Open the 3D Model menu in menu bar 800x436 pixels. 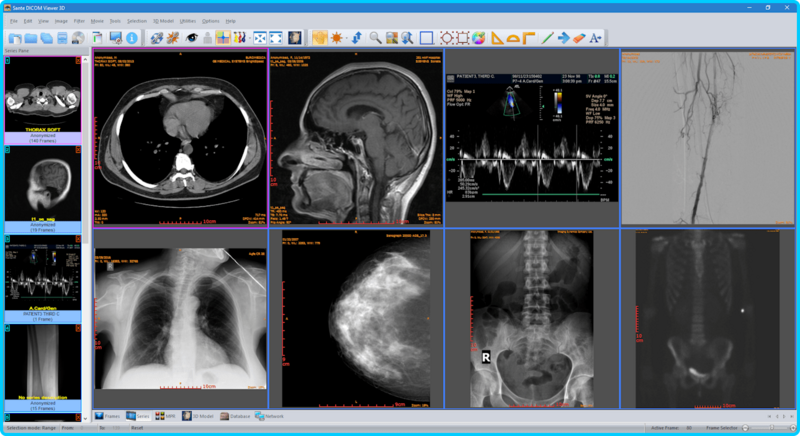point(163,21)
